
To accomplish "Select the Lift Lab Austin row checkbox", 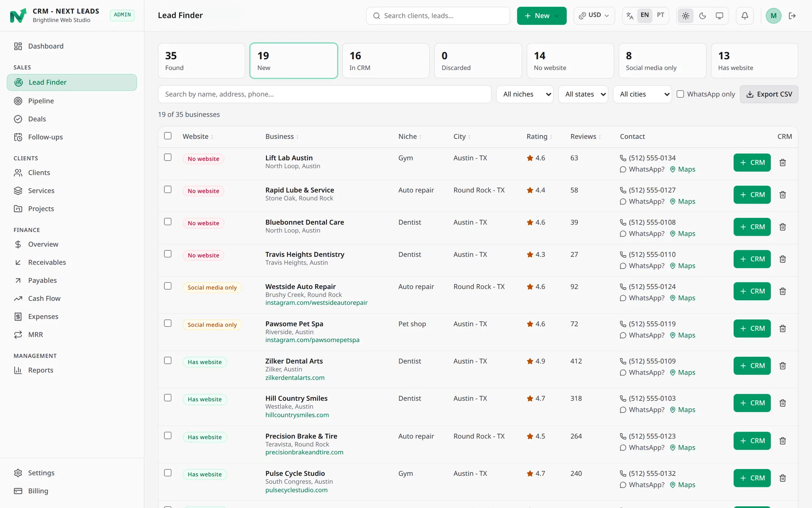I will (x=168, y=157).
